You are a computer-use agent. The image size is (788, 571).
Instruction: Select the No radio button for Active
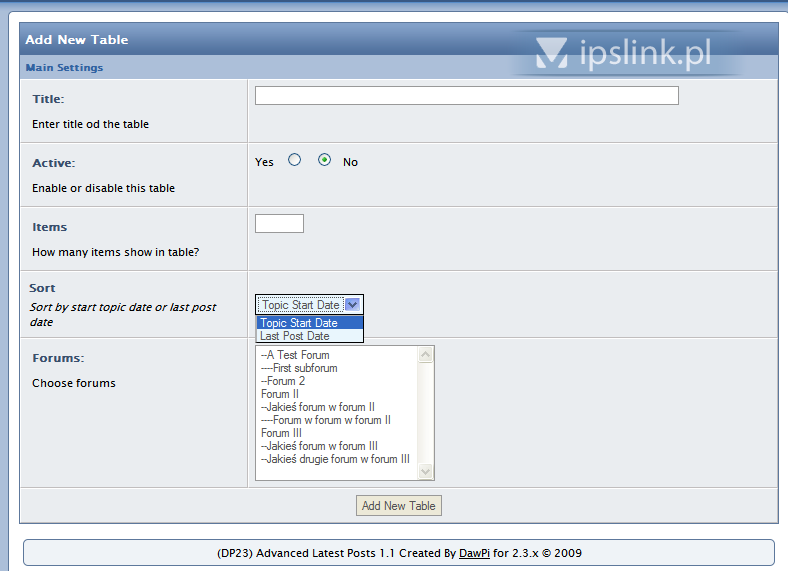point(324,160)
